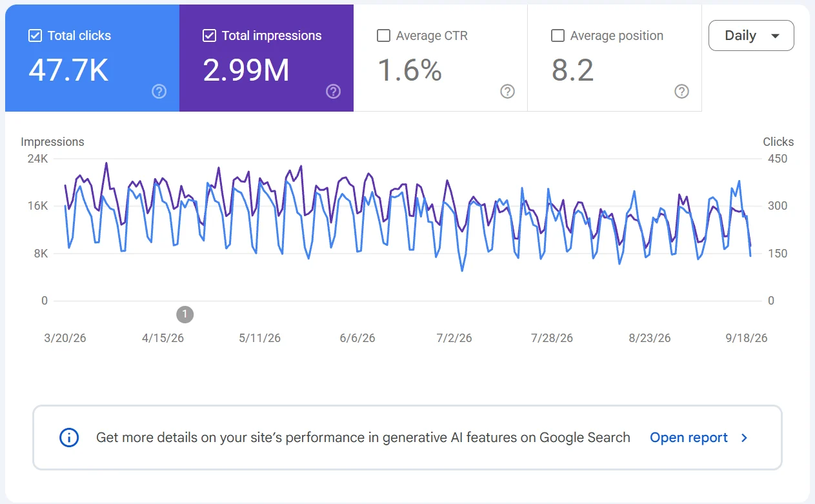The width and height of the screenshot is (815, 504).
Task: Click the 8K impressions axis tick
Action: pos(40,254)
